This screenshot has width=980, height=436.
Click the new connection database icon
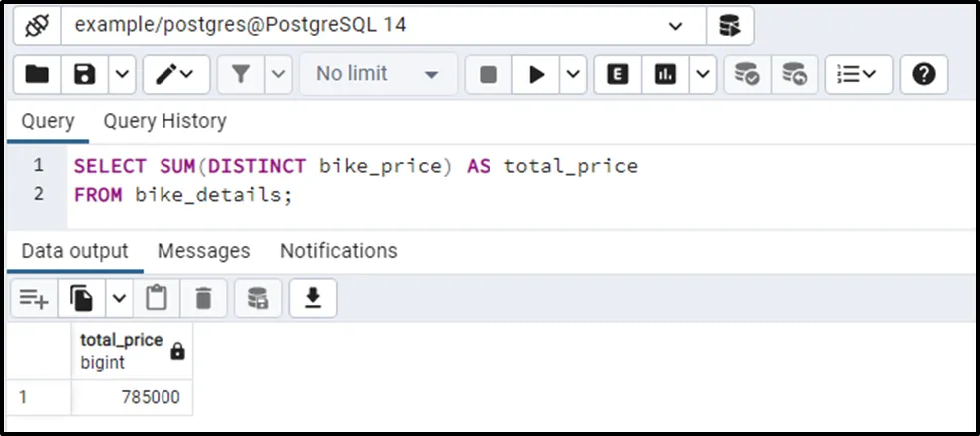coord(730,25)
